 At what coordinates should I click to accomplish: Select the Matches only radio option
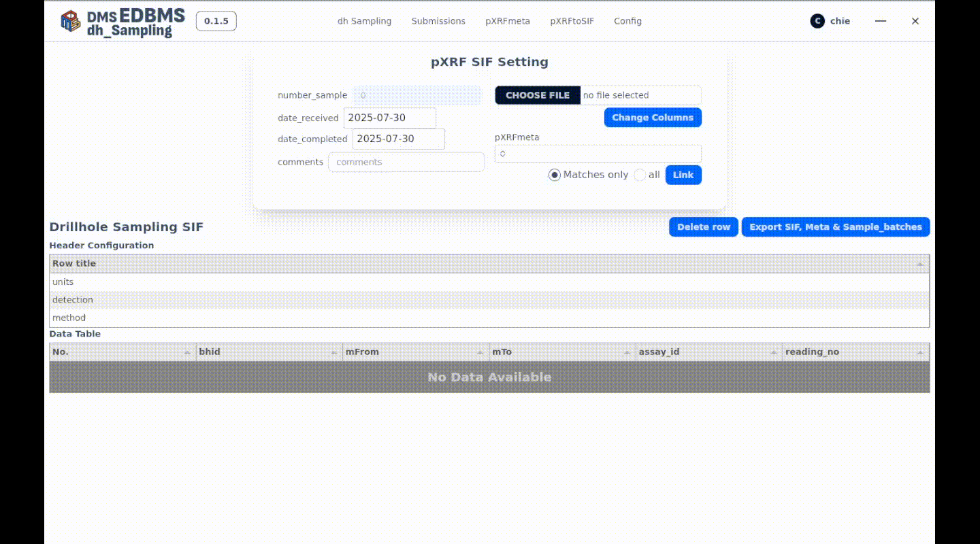[x=555, y=175]
